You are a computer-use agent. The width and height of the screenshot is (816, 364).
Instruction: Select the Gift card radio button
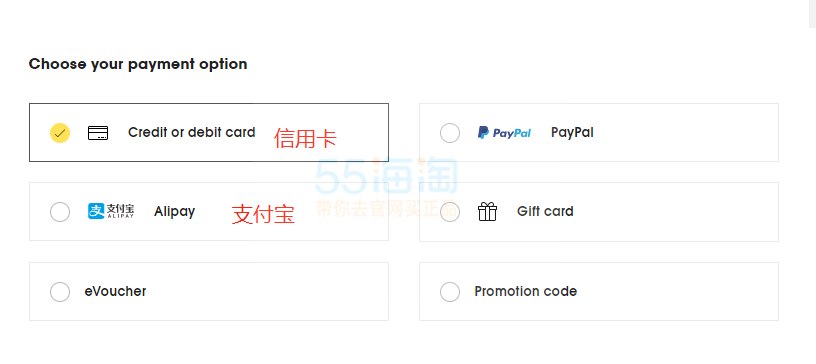coord(450,212)
